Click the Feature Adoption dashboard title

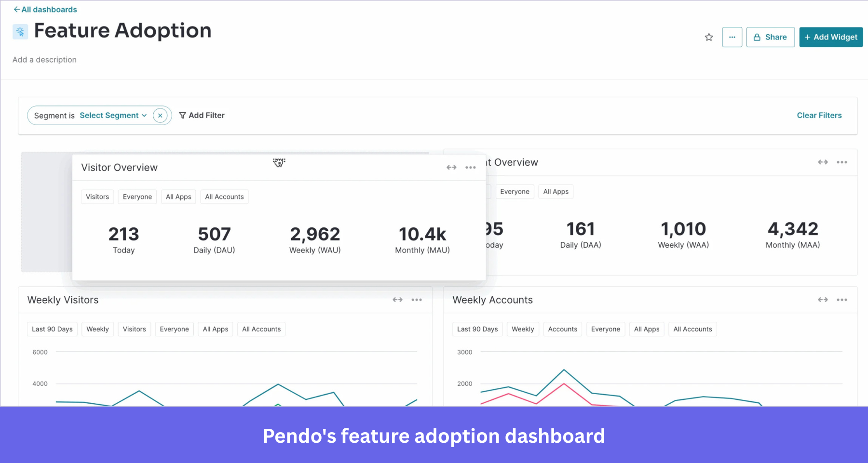[x=122, y=31]
